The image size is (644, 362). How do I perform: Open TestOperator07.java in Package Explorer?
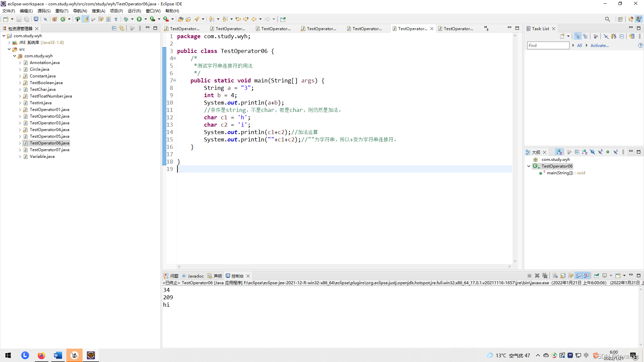[49, 150]
